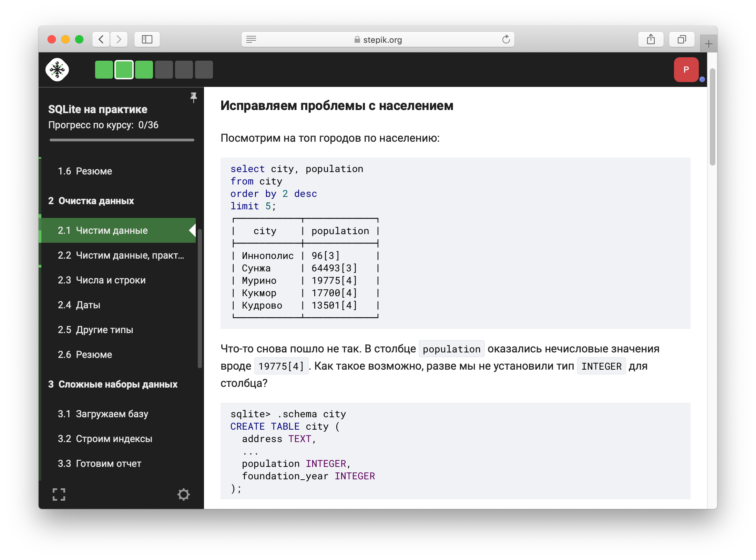Image resolution: width=756 pixels, height=560 pixels.
Task: Select the currently active second step square
Action: (124, 70)
